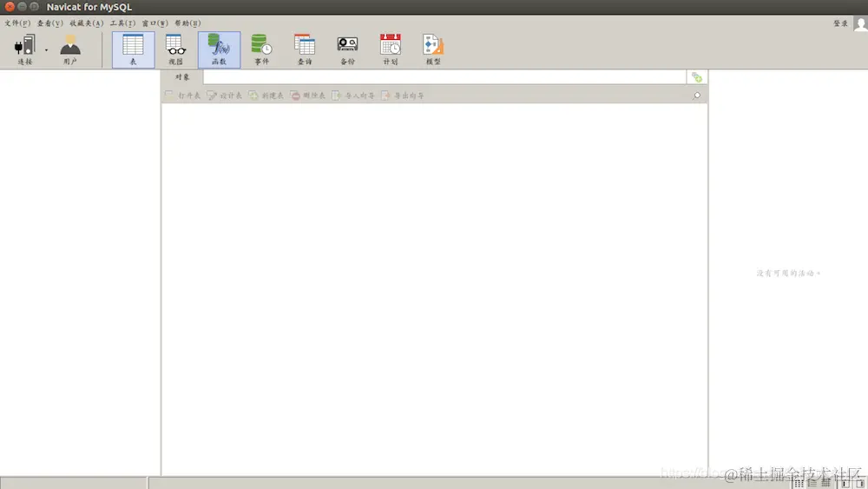Click the search magnifier in the object toolbar
Image resolution: width=868 pixels, height=489 pixels.
[696, 96]
